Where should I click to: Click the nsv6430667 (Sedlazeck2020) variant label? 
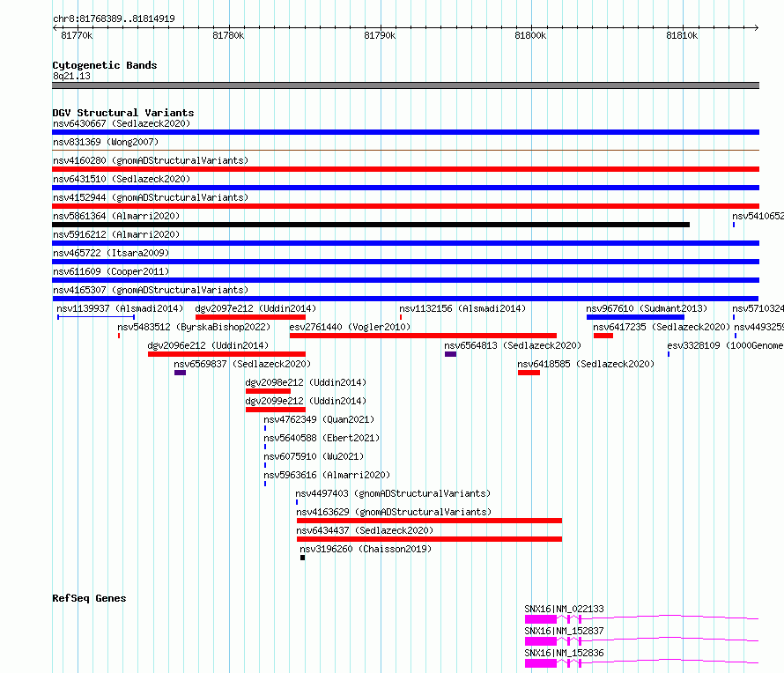coord(122,123)
